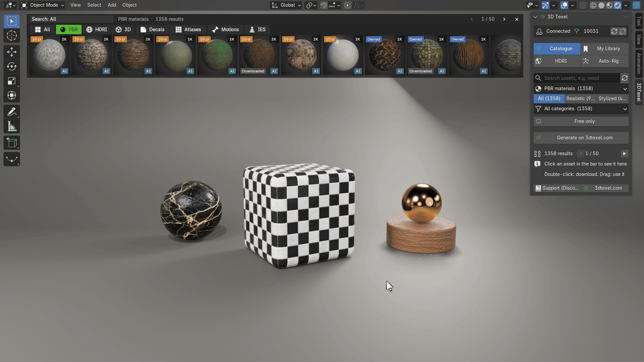Open My Library
This screenshot has height=362, width=644.
tap(605, 48)
